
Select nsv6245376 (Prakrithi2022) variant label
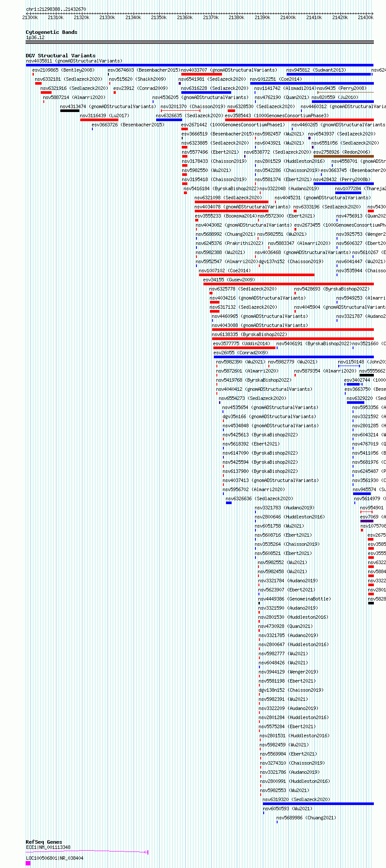229,244
